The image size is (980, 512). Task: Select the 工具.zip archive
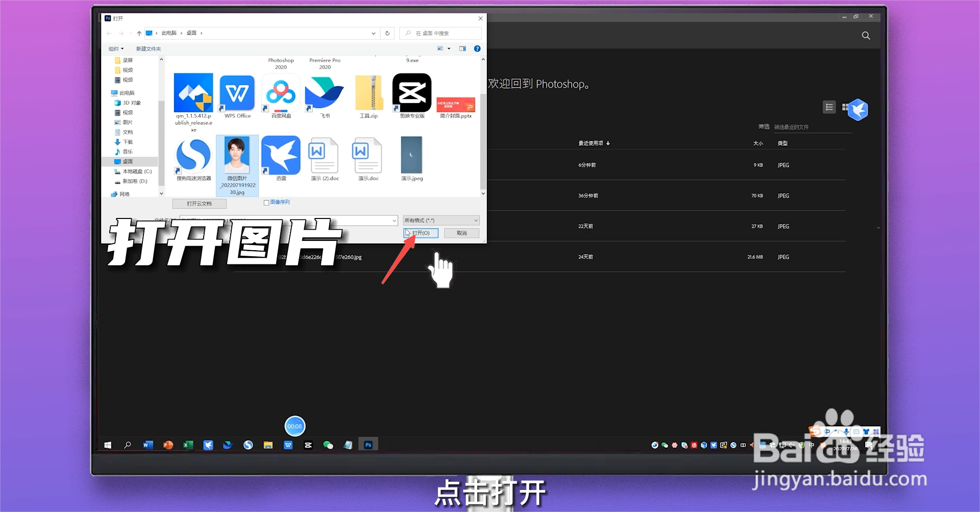[369, 97]
